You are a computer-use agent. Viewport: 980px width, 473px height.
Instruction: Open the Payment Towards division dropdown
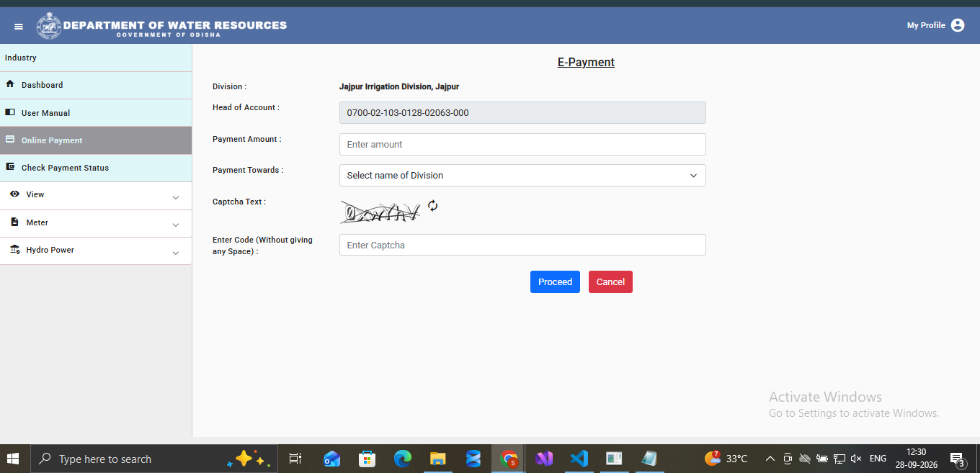click(522, 176)
